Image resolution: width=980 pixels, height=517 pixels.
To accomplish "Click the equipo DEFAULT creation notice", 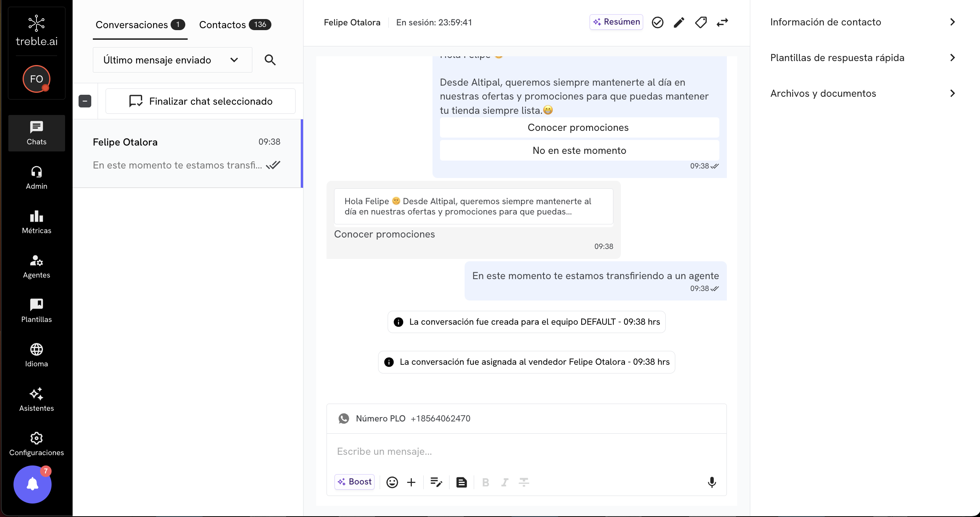I will click(x=527, y=322).
